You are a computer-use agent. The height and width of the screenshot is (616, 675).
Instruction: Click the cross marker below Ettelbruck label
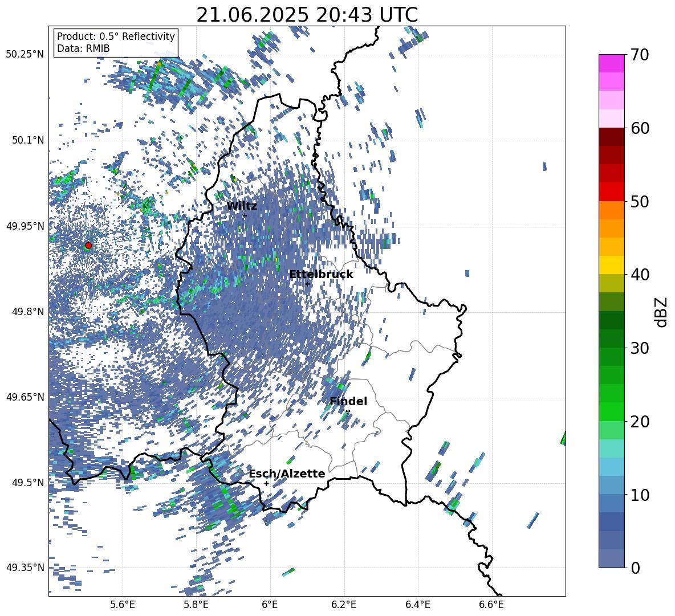[x=307, y=284]
